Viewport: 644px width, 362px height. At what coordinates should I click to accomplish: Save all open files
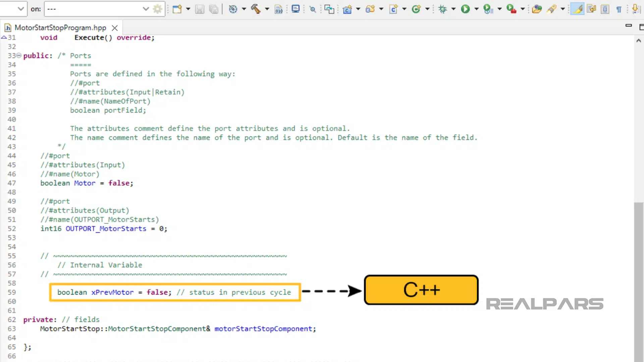[x=214, y=9]
